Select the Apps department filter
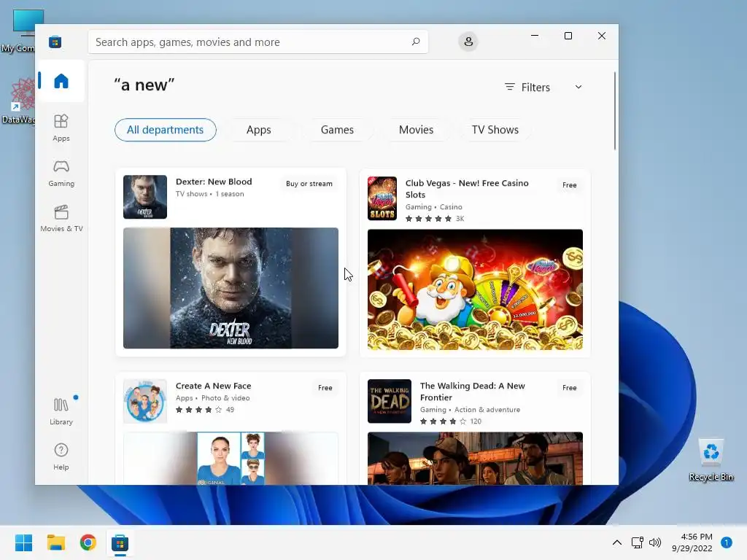Image resolution: width=747 pixels, height=560 pixels. [x=259, y=130]
